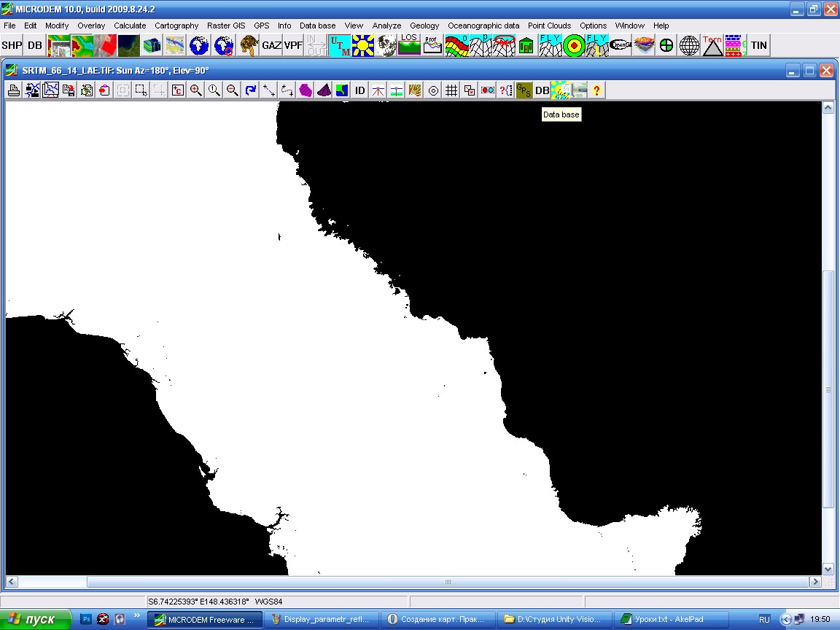The width and height of the screenshot is (840, 630).
Task: Open the File menu
Action: [9, 26]
